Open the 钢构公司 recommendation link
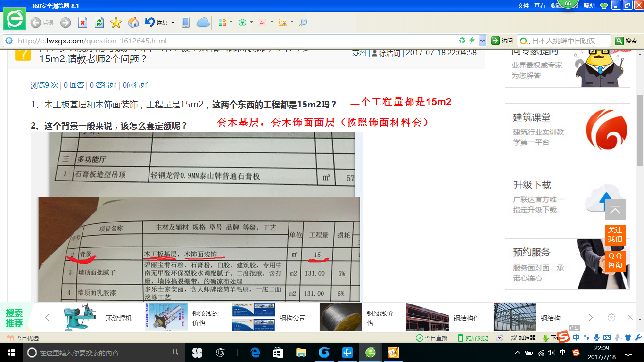Image resolution: width=644 pixels, height=362 pixels. point(293,318)
